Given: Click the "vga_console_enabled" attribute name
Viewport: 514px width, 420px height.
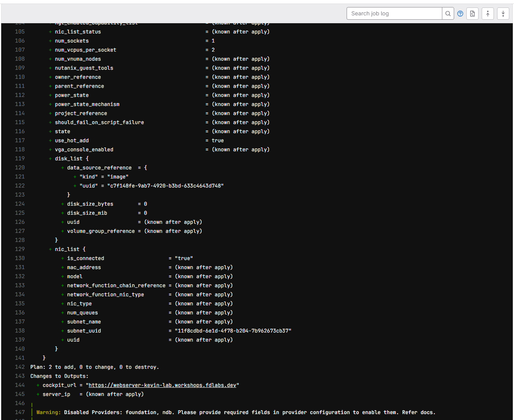Looking at the screenshot, I should pos(84,150).
